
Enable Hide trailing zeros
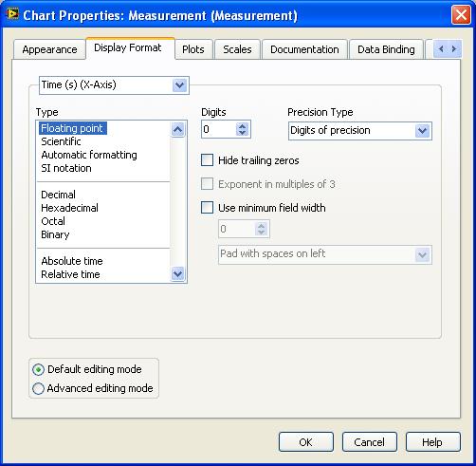(x=207, y=160)
